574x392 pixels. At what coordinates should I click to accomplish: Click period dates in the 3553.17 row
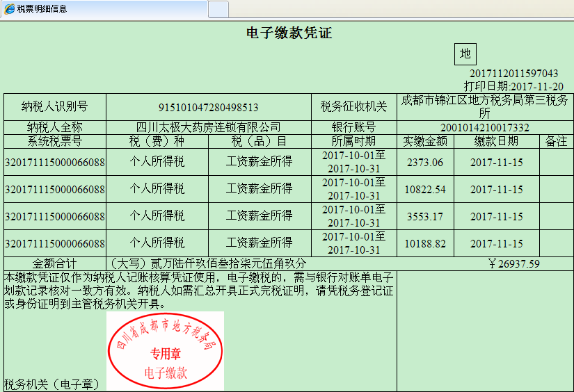coord(354,216)
